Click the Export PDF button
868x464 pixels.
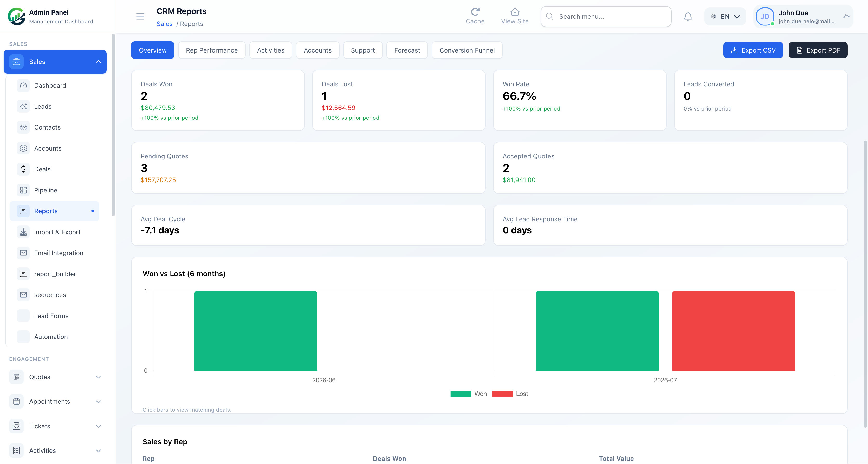818,50
